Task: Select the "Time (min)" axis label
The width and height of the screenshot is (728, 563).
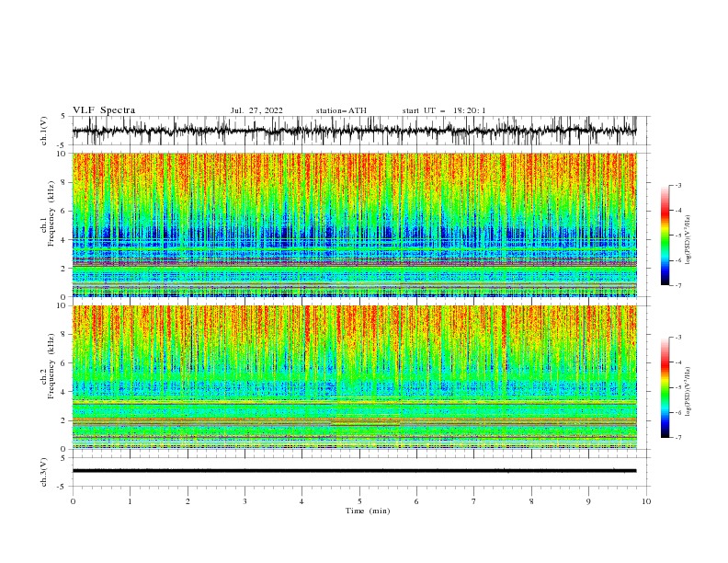Action: coord(368,511)
